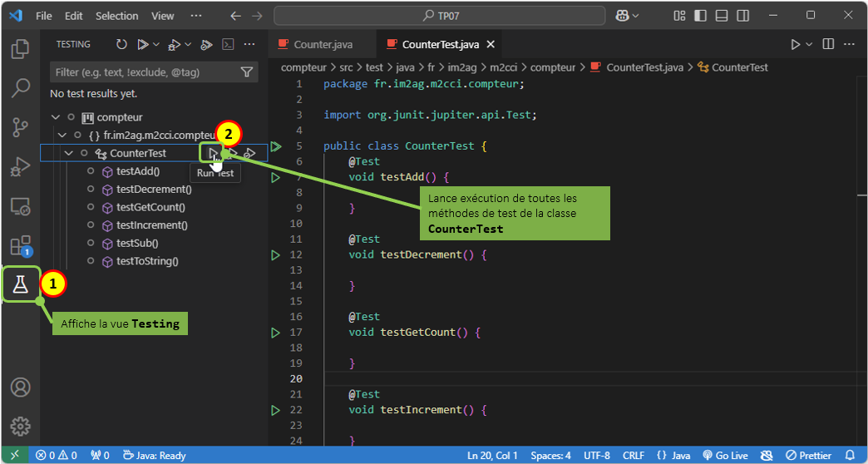Open the Source Control view
The height and width of the screenshot is (464, 868).
click(20, 126)
